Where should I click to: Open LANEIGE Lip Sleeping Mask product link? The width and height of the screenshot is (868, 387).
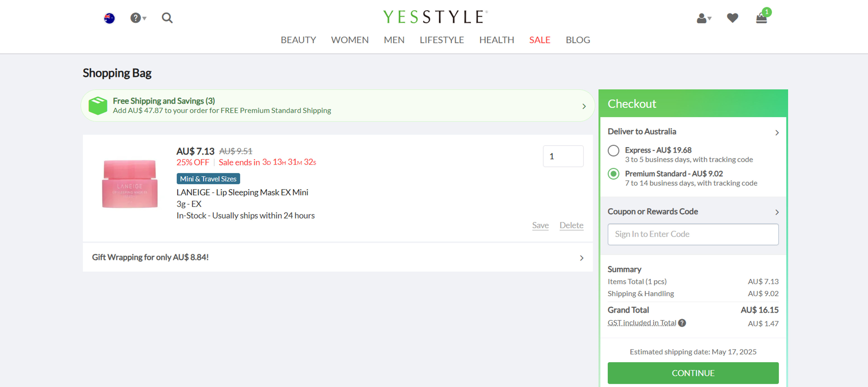point(242,193)
